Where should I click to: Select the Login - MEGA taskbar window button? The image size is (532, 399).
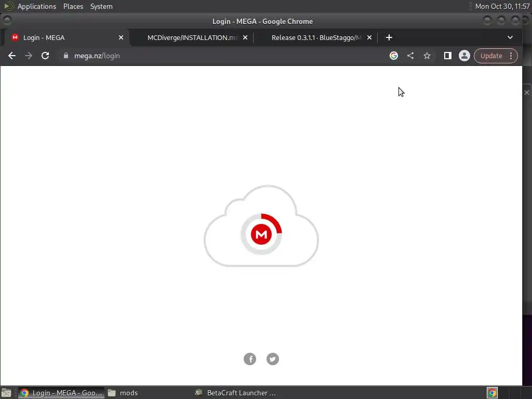click(61, 393)
